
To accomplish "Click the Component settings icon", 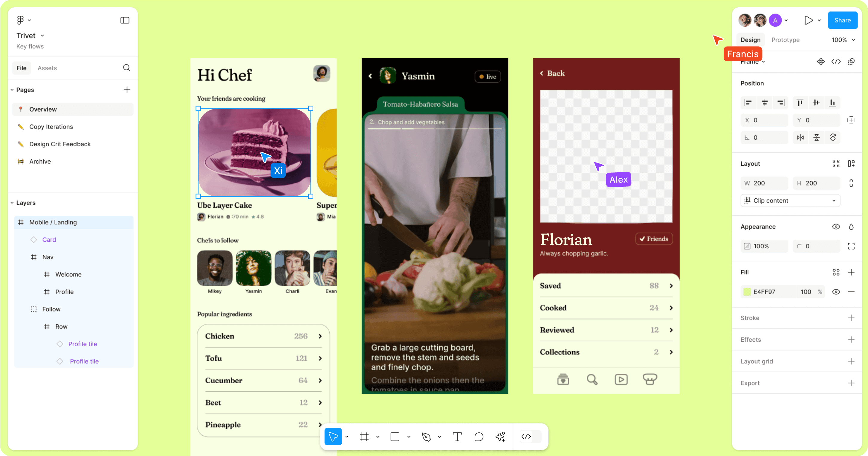I will coord(821,62).
